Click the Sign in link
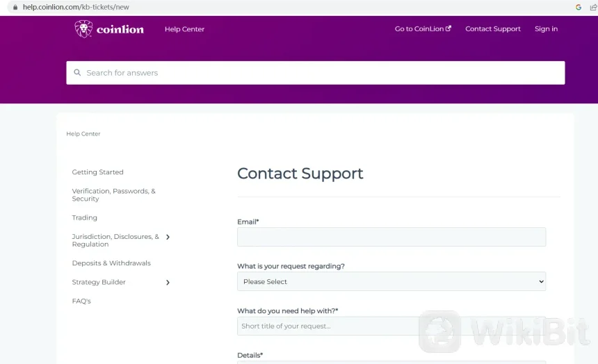 [x=546, y=29]
